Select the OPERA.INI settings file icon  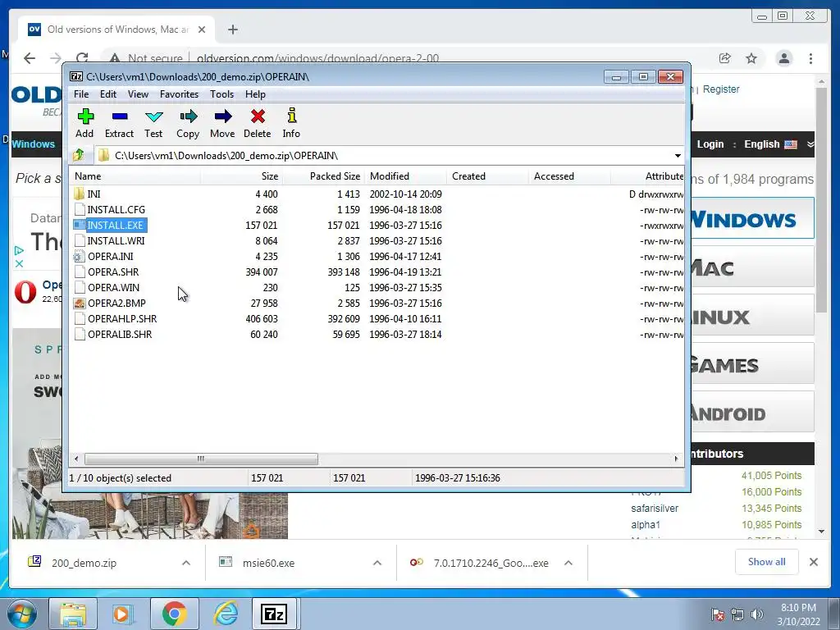(80, 257)
